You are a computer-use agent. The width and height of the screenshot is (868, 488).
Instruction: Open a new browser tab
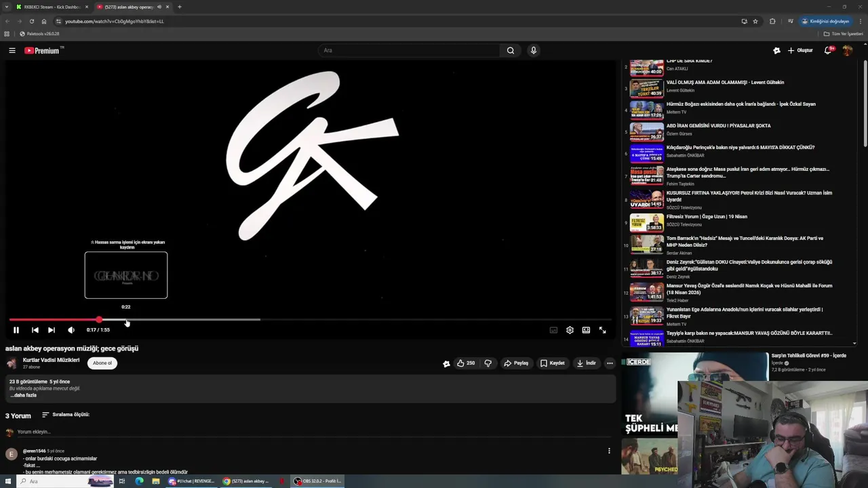(x=180, y=7)
